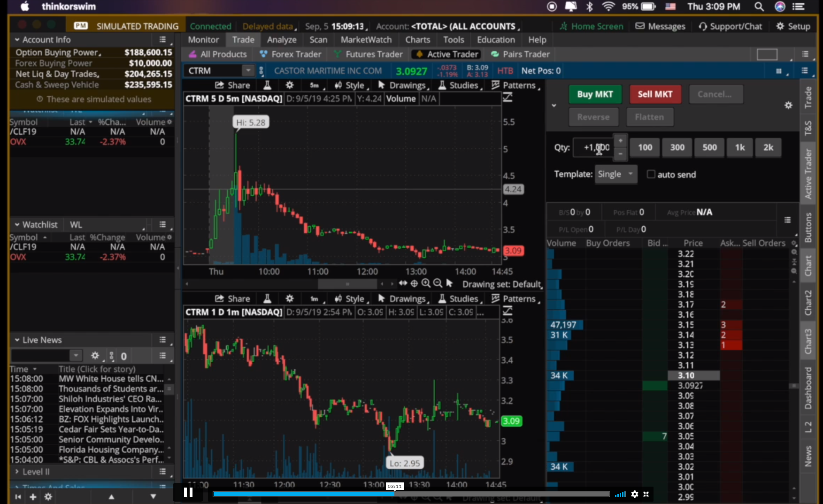Open the Active Trader settings gear

788,105
